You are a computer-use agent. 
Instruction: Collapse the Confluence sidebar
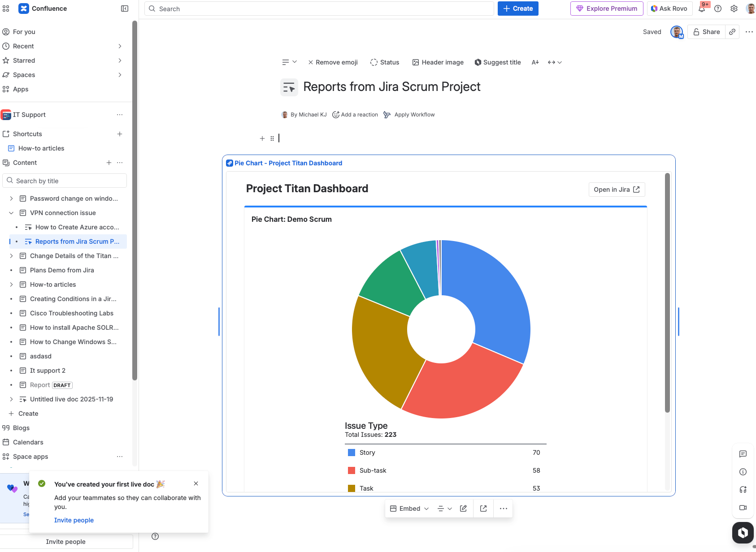point(125,9)
